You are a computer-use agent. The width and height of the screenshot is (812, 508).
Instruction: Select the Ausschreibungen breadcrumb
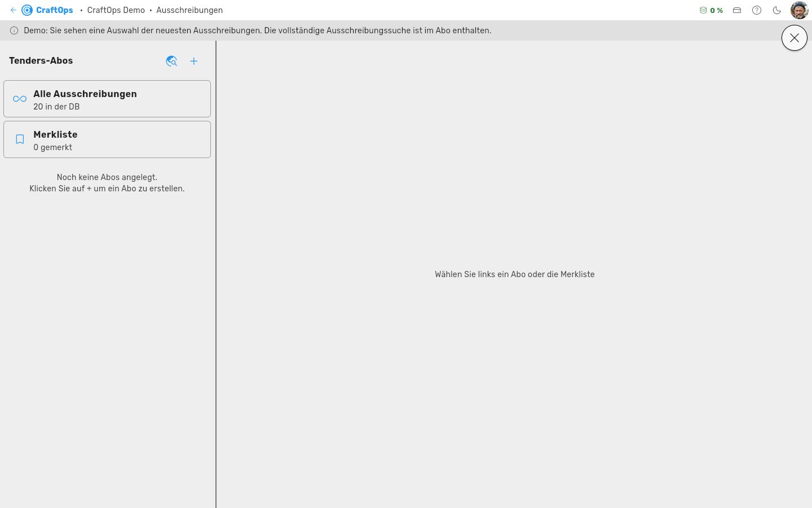coord(189,10)
